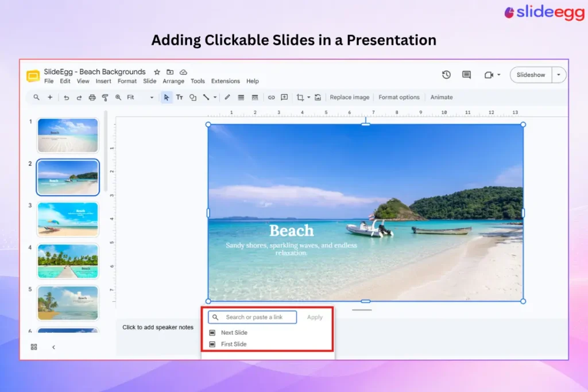Open version history clock icon

446,75
